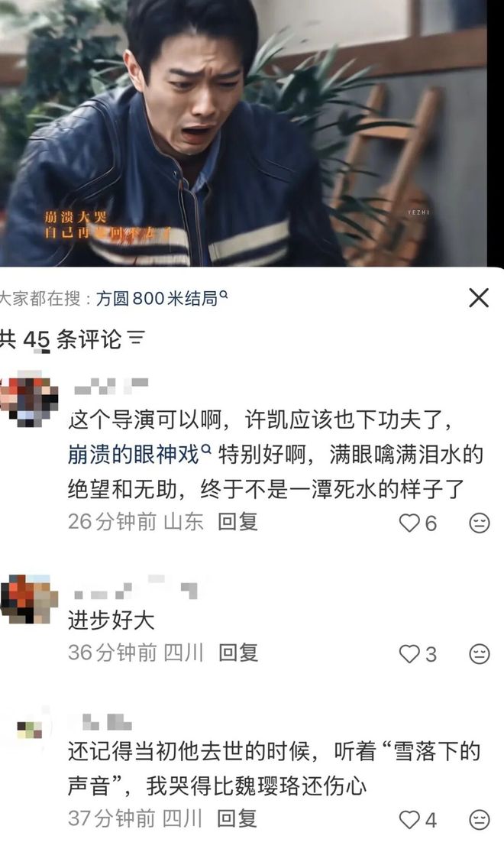Image resolution: width=504 pixels, height=852 pixels.
Task: Open third commenter's avatar
Action: pyautogui.click(x=29, y=729)
